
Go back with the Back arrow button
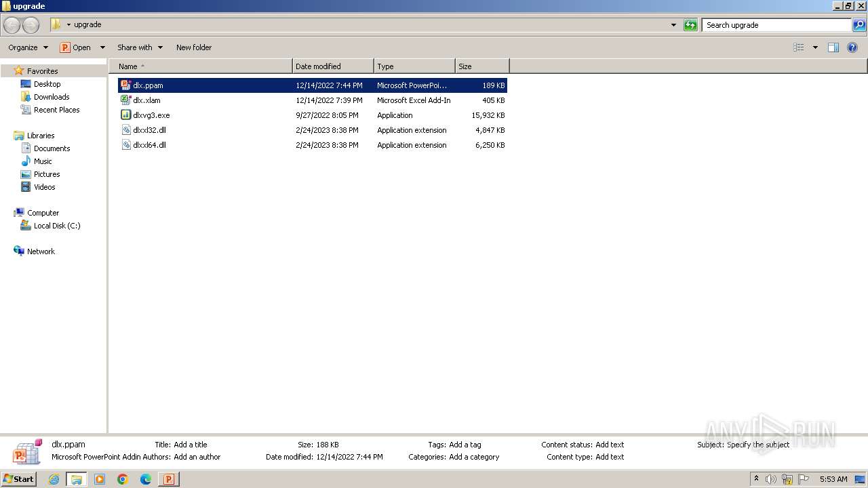click(12, 25)
